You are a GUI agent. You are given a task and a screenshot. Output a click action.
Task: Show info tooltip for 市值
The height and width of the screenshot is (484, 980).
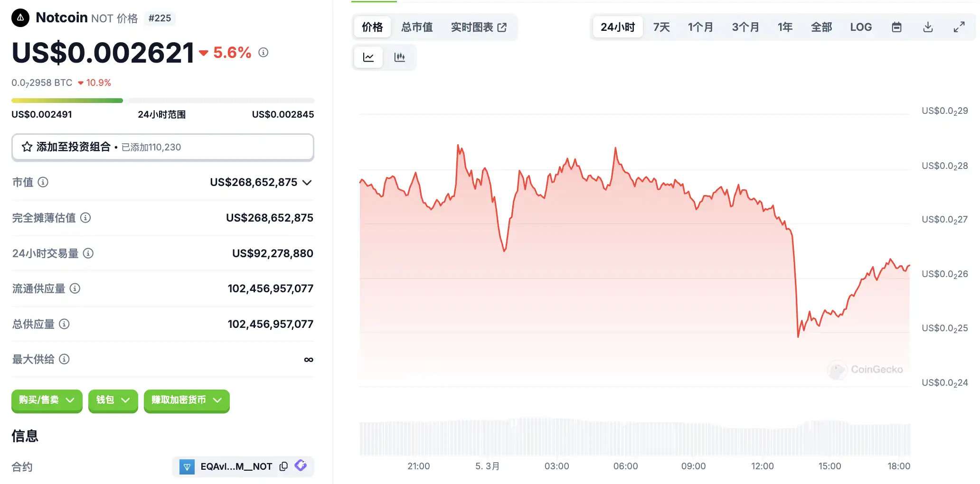coord(43,182)
